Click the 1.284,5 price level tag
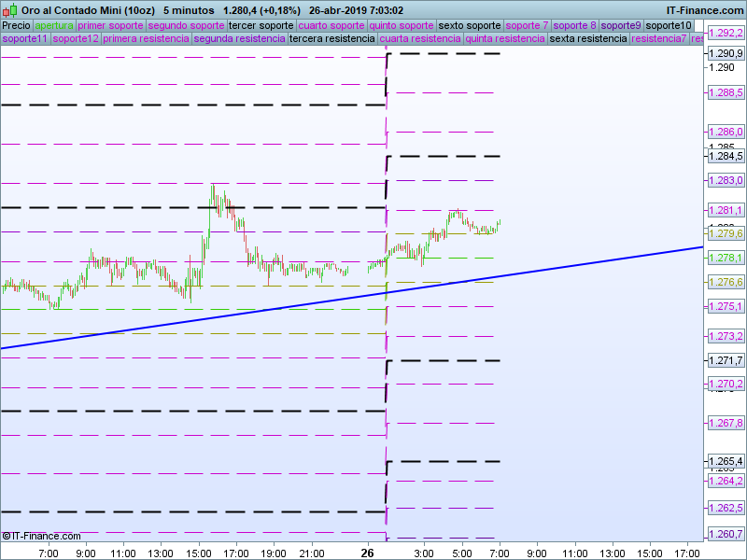This screenshot has width=747, height=560. pyautogui.click(x=726, y=156)
